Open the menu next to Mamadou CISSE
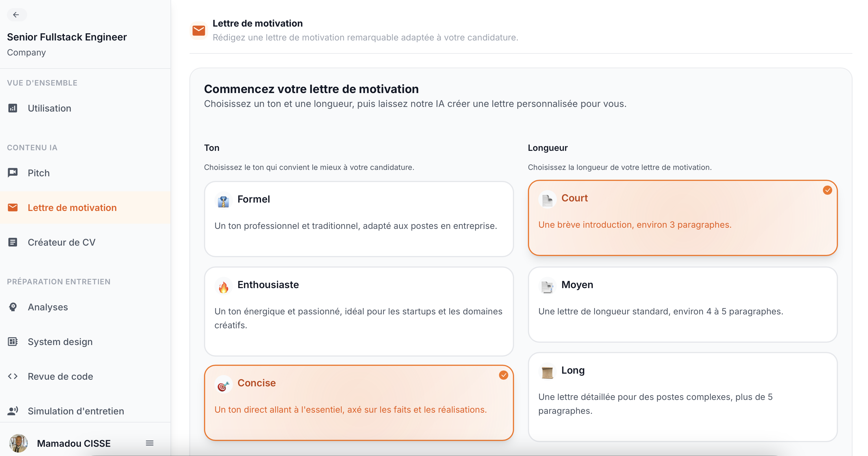The width and height of the screenshot is (868, 456). (x=149, y=443)
